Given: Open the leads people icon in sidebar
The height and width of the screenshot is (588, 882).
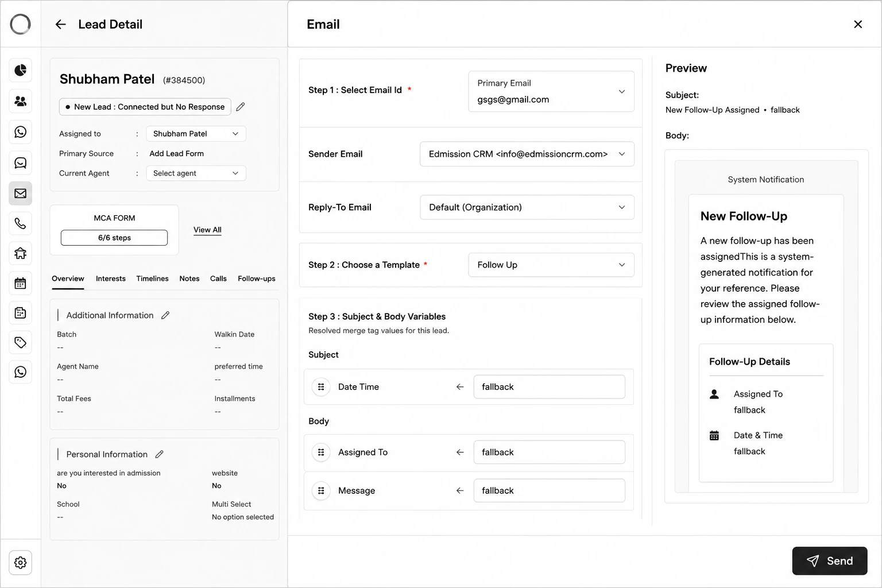Looking at the screenshot, I should point(20,101).
